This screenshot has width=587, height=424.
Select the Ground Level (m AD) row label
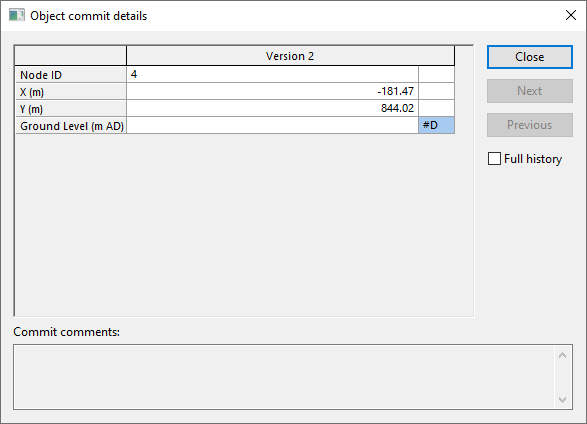[71, 126]
